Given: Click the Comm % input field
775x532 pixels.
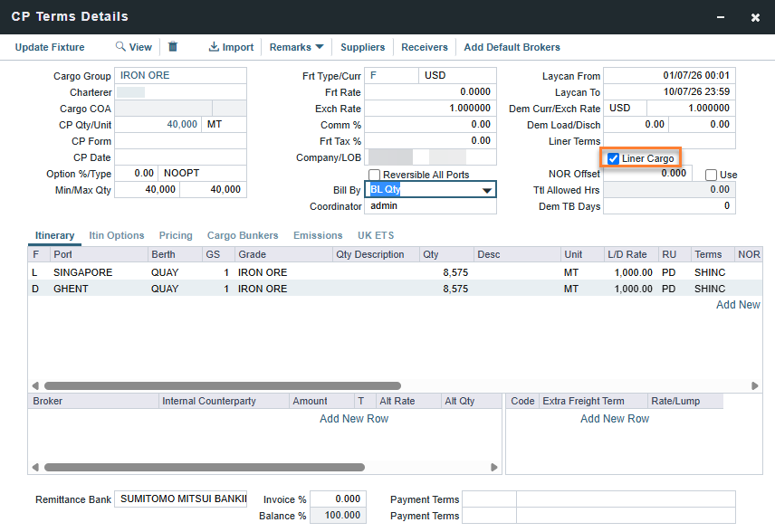Looking at the screenshot, I should (x=430, y=125).
